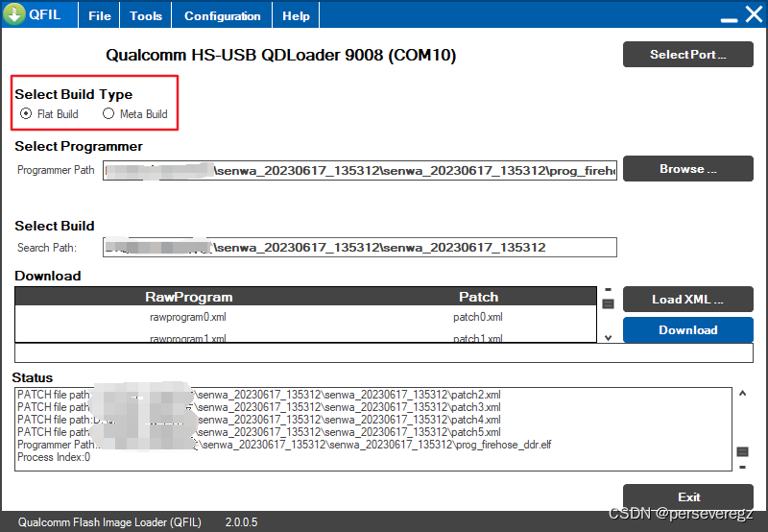Viewport: 768px width, 532px height.
Task: Click the Process Index:0 log line
Action: pos(54,457)
